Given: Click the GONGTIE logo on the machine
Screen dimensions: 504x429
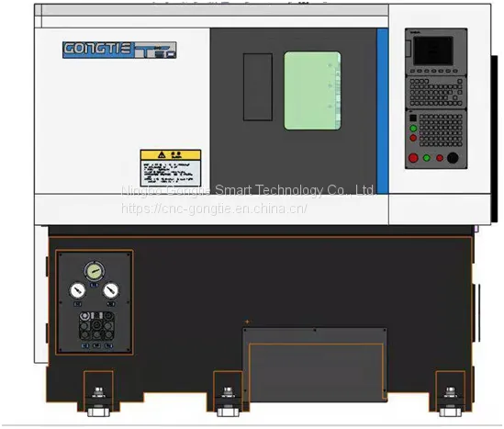Looking at the screenshot, I should [x=119, y=50].
